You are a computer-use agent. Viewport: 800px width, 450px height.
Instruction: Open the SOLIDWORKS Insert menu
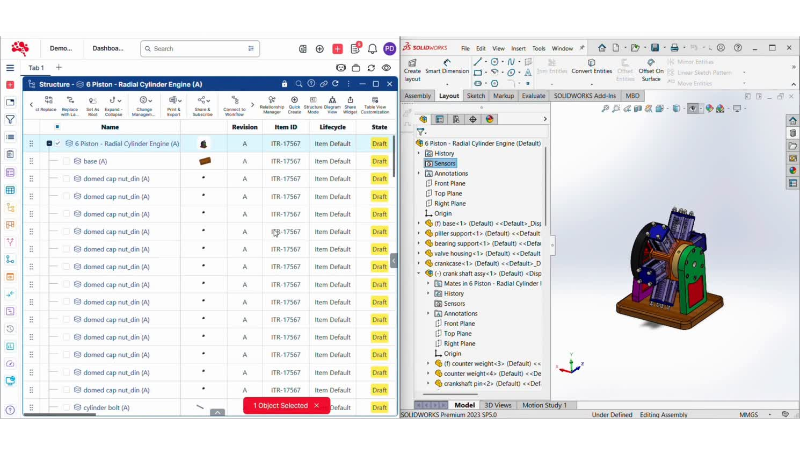click(x=518, y=48)
